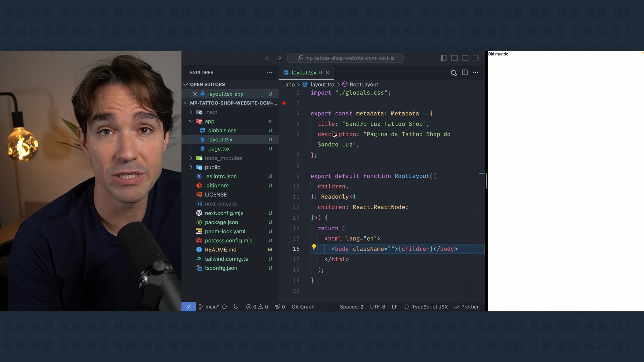
Task: Close the layout.tsx editor tab
Action: [x=328, y=72]
